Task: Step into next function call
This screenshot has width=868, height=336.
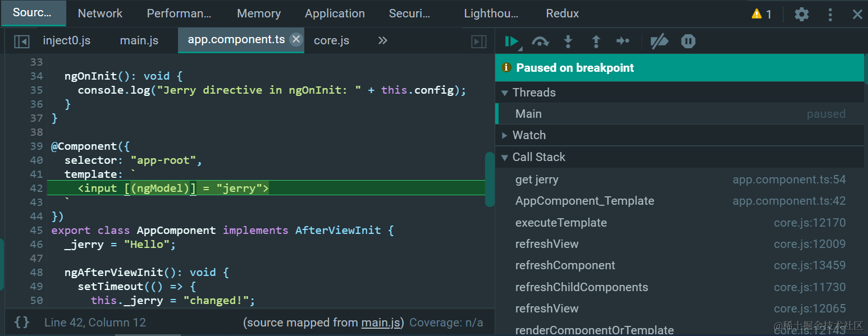Action: [x=568, y=41]
